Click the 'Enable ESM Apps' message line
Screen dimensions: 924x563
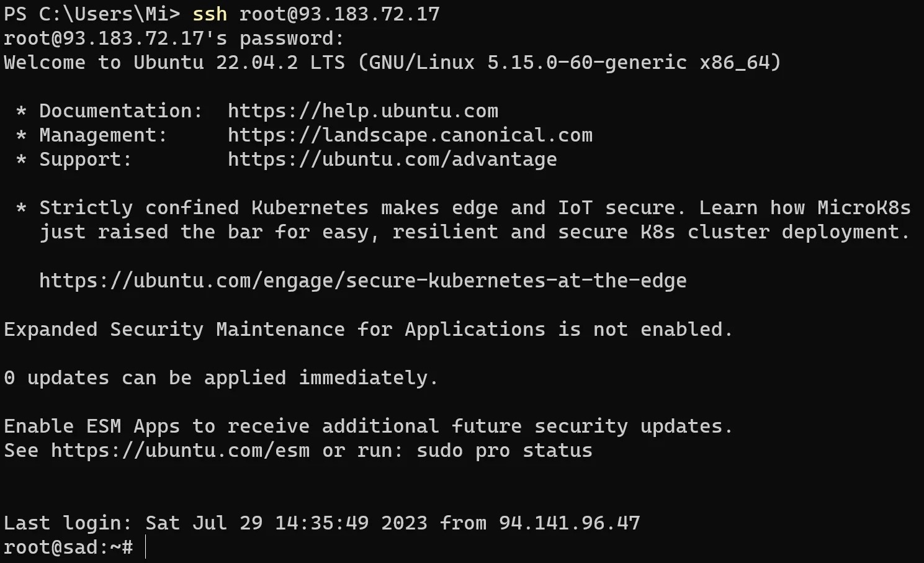[x=367, y=426]
